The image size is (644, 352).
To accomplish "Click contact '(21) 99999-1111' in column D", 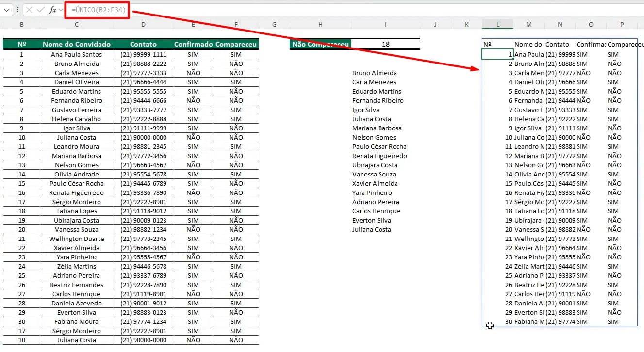I will pyautogui.click(x=143, y=55).
